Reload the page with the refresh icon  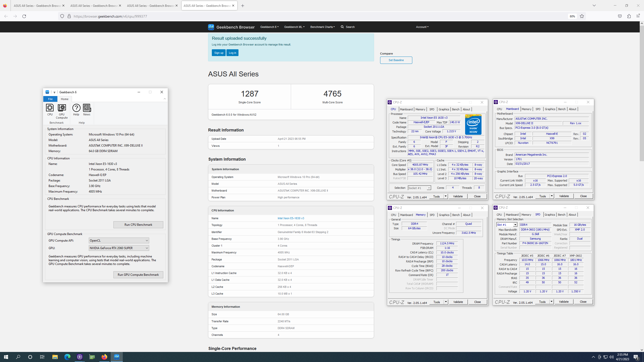24,16
